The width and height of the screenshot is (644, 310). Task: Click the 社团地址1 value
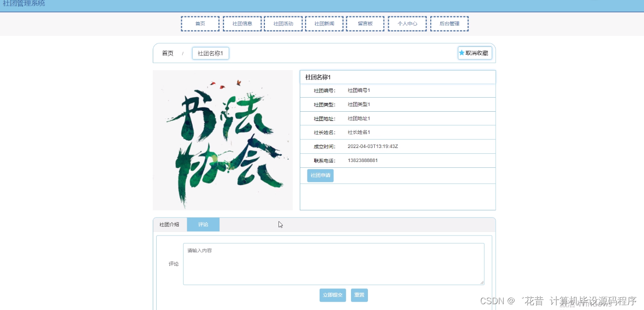coord(359,118)
